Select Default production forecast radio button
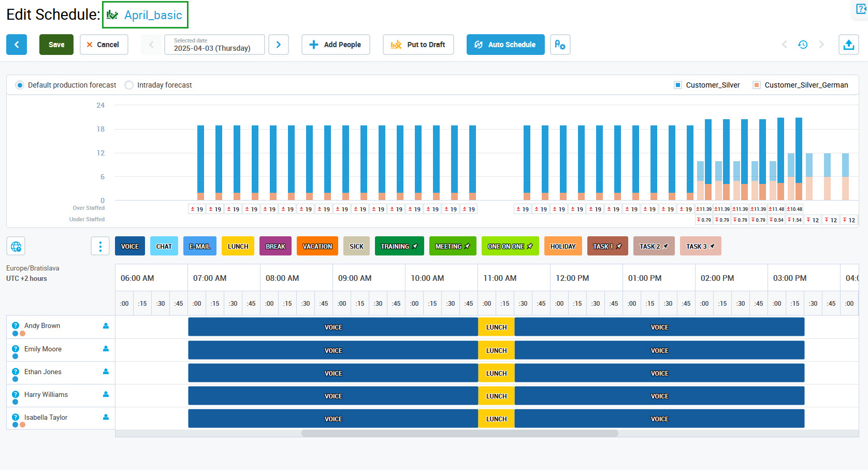The width and height of the screenshot is (868, 470). pyautogui.click(x=20, y=85)
